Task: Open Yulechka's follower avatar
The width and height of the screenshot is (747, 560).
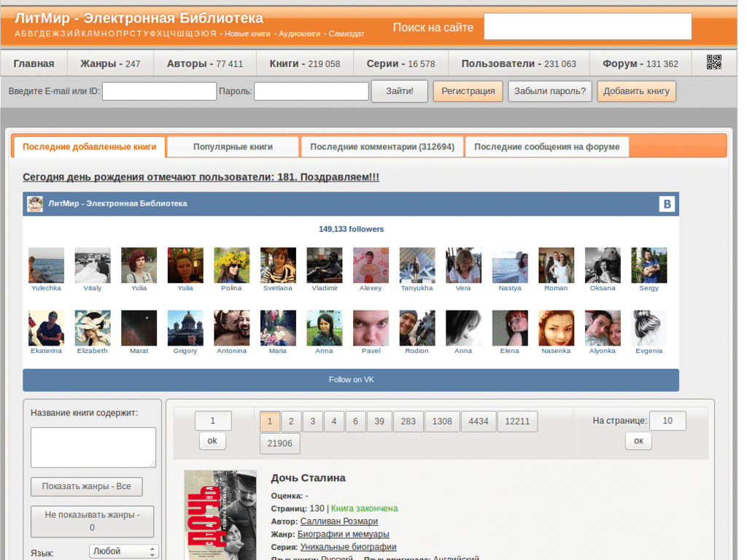Action: (x=46, y=265)
